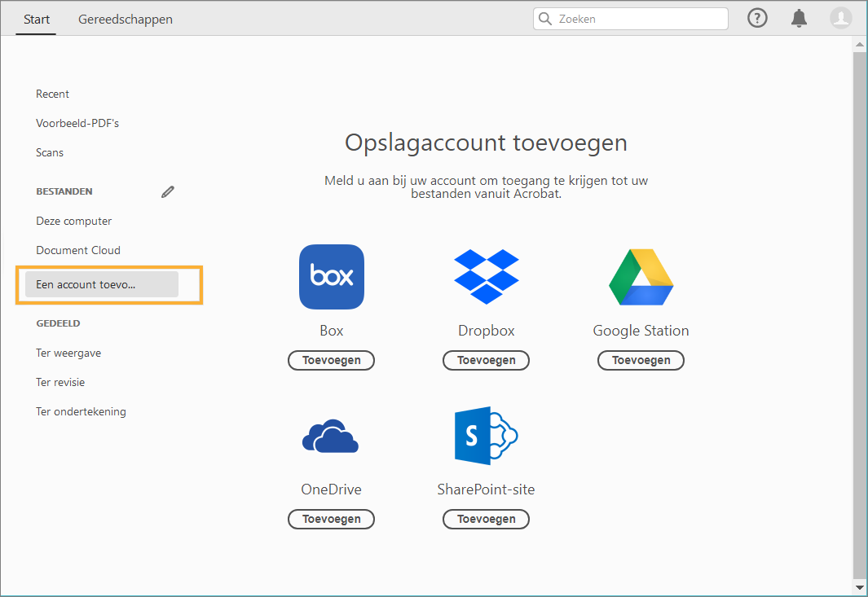
Task: Click the pencil edit icon beside BESTANDEN
Action: pyautogui.click(x=168, y=191)
